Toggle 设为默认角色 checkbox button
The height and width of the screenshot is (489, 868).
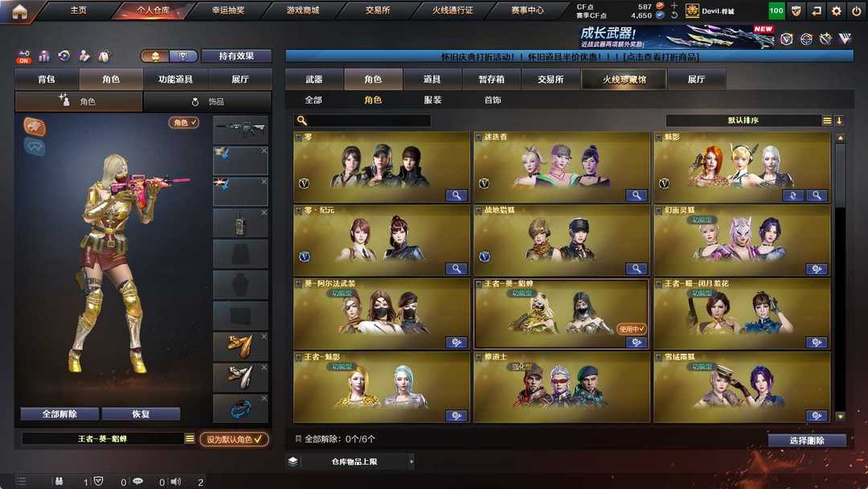tap(234, 439)
